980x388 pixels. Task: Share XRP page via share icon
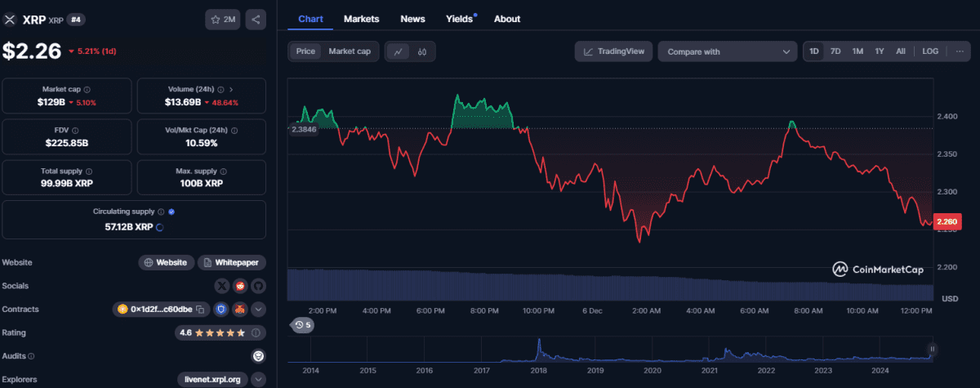[x=256, y=20]
